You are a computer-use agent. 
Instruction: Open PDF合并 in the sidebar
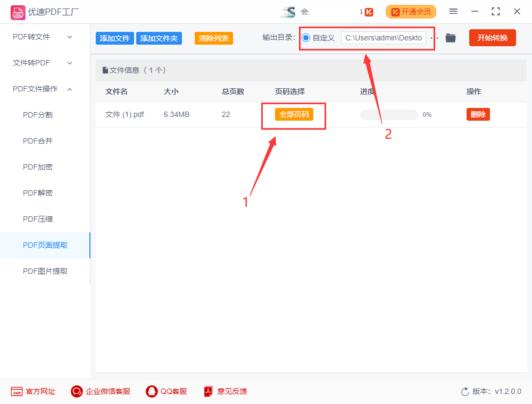38,141
